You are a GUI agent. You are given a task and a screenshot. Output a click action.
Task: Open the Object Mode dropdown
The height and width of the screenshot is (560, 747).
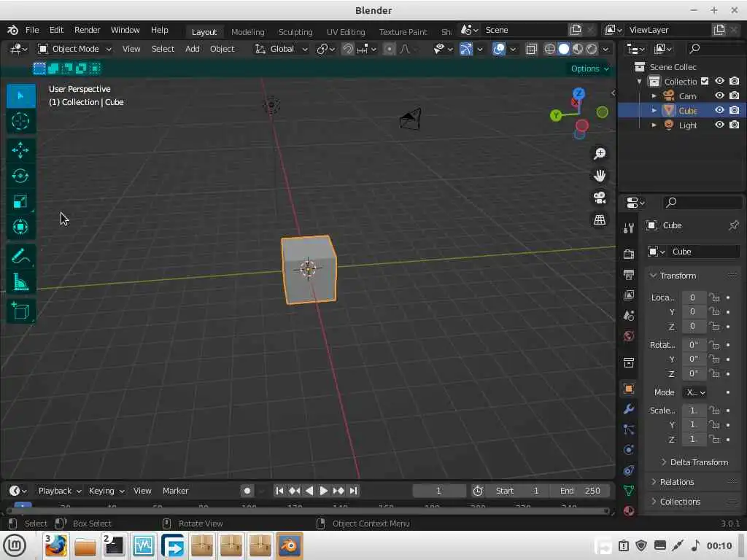pos(75,49)
